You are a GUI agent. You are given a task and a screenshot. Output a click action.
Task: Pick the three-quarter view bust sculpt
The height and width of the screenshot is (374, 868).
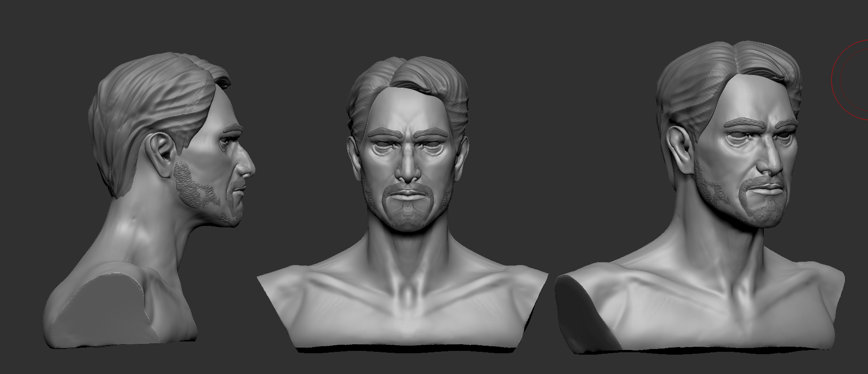click(700, 198)
